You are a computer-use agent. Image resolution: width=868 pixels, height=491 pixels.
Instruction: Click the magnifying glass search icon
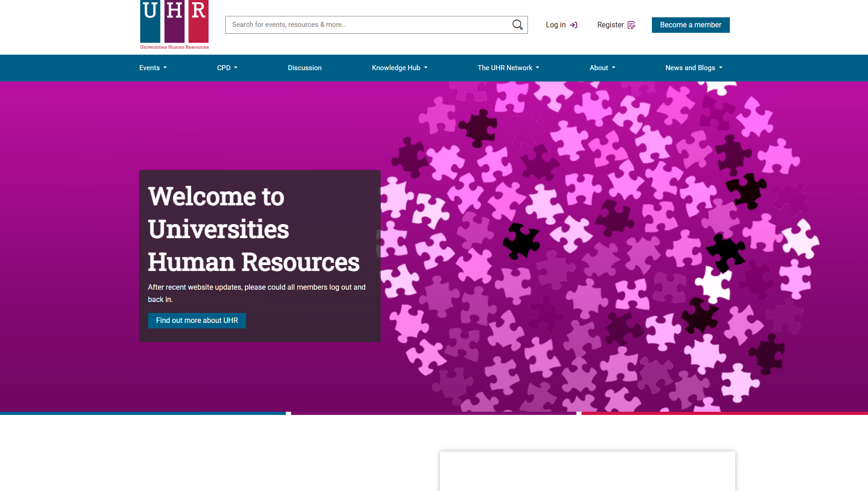point(517,25)
